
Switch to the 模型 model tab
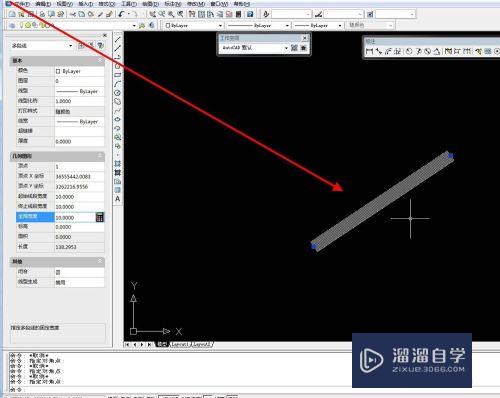(162, 344)
